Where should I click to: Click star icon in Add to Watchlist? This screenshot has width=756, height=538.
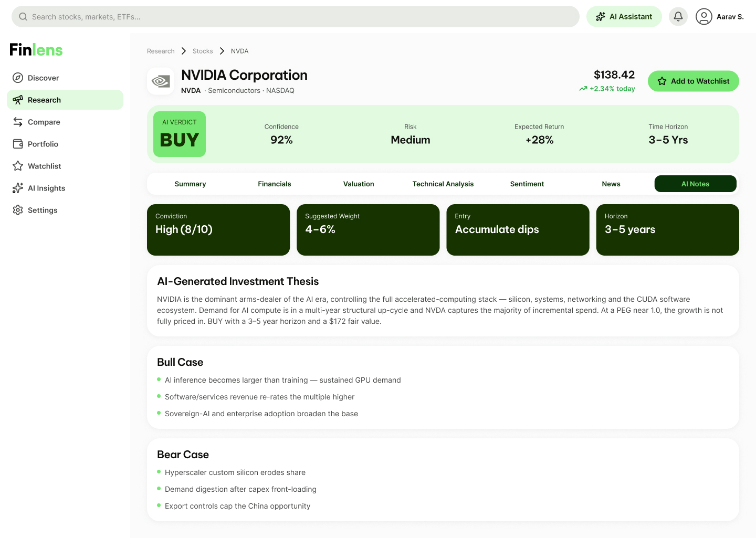[662, 81]
